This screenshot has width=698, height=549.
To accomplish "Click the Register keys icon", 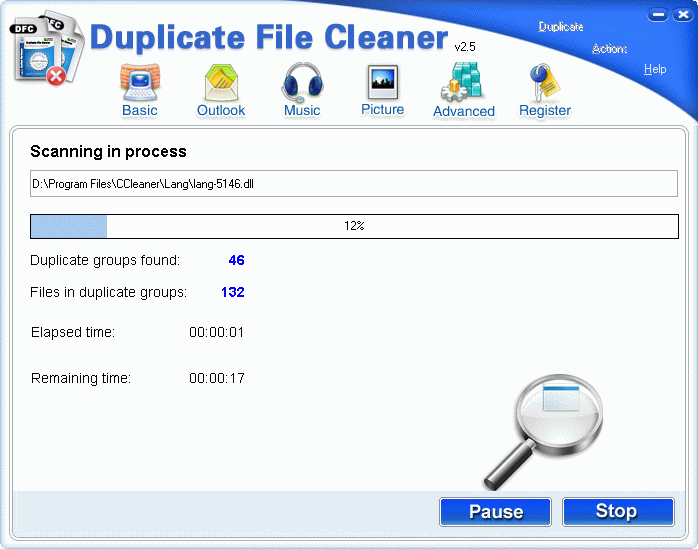I will (544, 82).
